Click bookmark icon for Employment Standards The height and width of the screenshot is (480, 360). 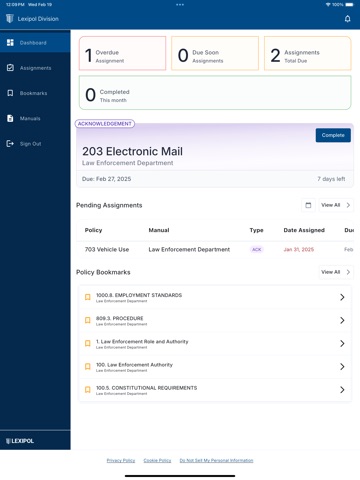(87, 297)
